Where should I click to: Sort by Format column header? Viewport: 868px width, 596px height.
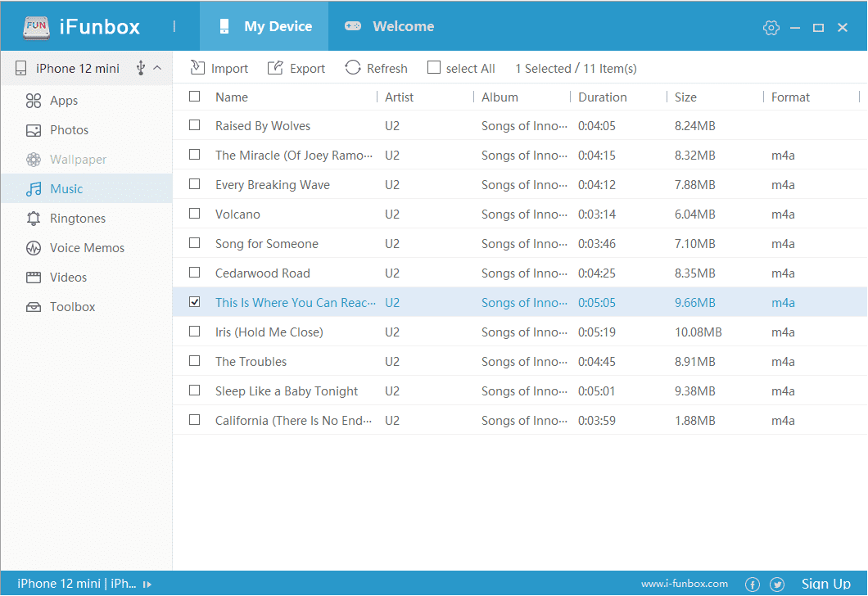pos(790,97)
